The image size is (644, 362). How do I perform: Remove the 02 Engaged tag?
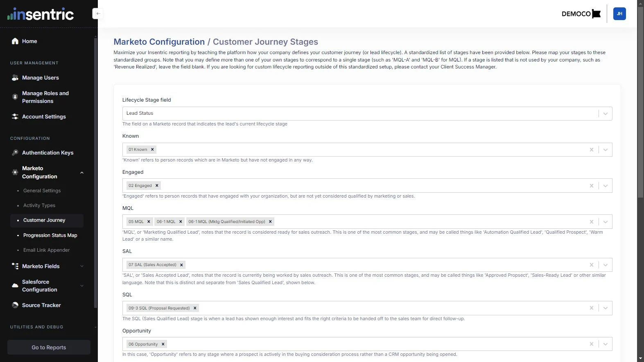tap(157, 186)
